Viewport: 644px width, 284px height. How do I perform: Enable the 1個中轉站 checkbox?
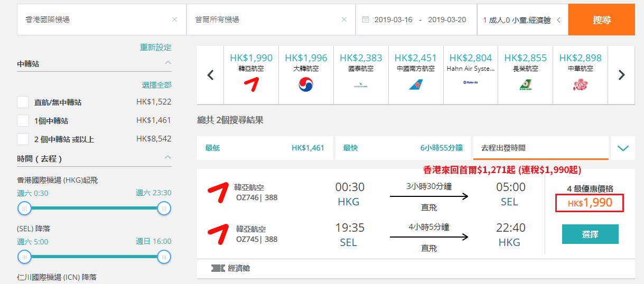[x=23, y=121]
